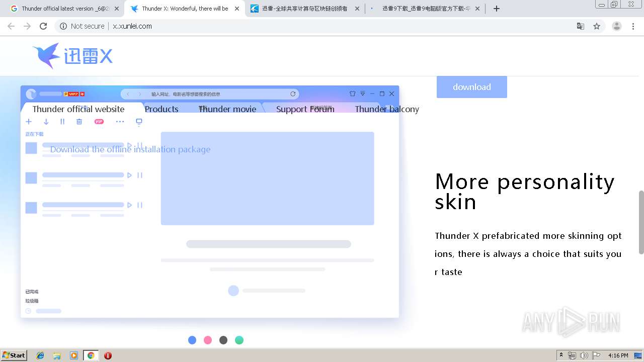Screen dimensions: 644x362
Task: Close the Thunder X browser tab
Action: point(237,9)
